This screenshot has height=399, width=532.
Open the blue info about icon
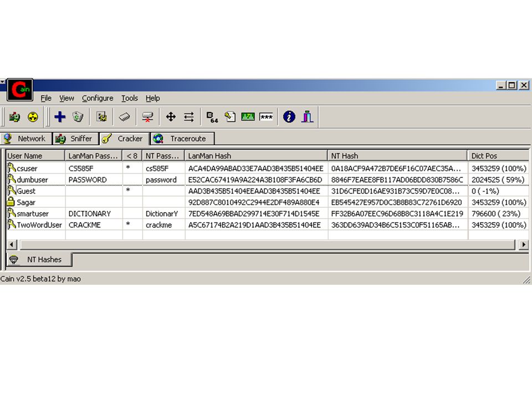pos(289,117)
